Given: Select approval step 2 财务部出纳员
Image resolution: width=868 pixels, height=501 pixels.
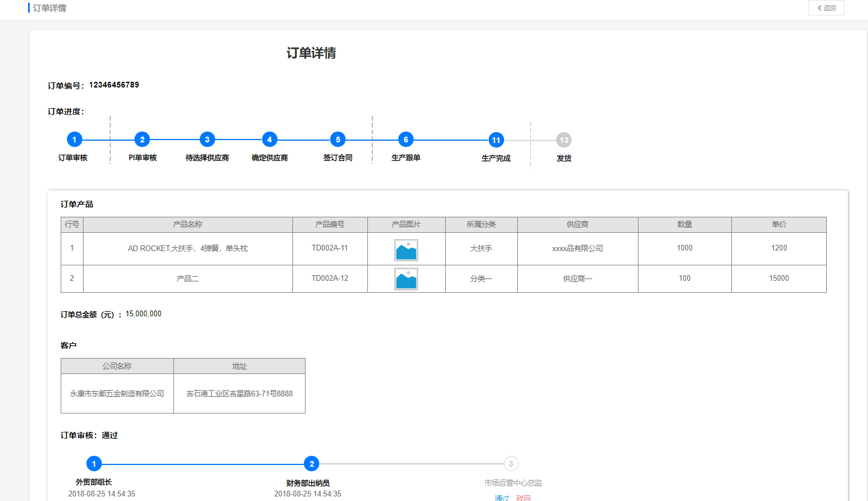Looking at the screenshot, I should [311, 464].
